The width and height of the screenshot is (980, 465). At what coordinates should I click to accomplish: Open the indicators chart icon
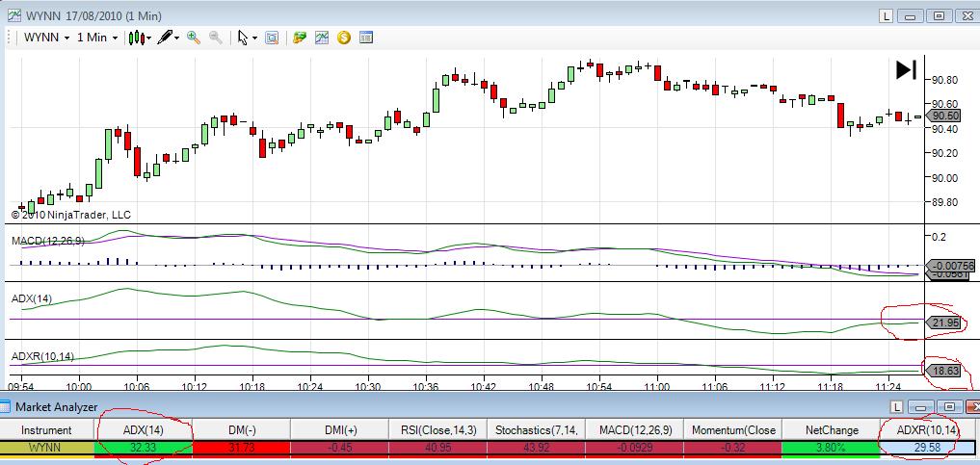coord(322,38)
